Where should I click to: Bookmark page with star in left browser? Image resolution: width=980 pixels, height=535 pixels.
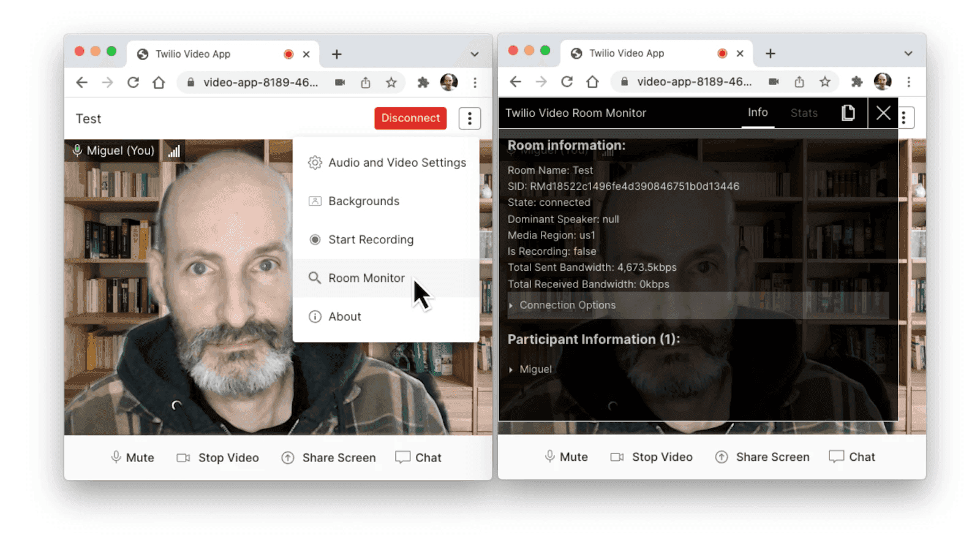391,83
